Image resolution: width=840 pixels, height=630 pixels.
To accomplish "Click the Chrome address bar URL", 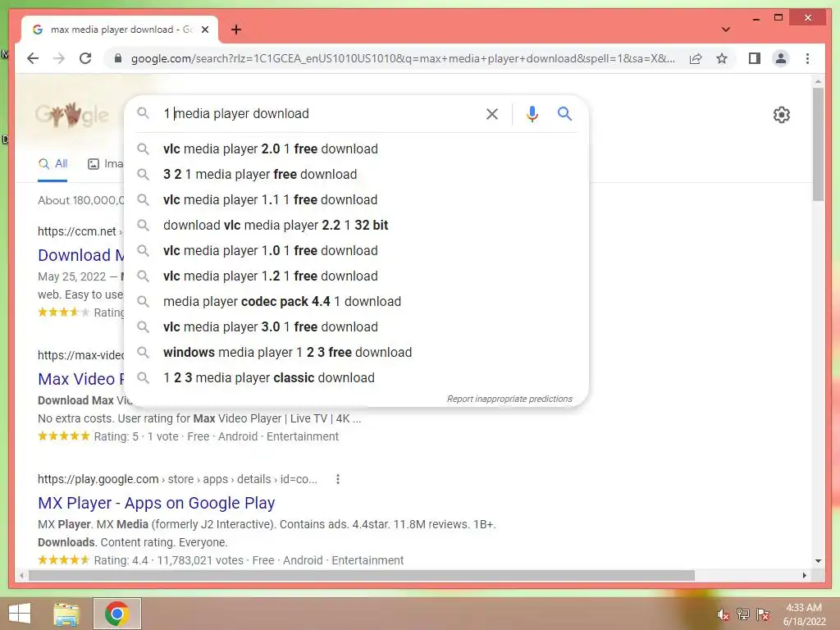I will (403, 58).
